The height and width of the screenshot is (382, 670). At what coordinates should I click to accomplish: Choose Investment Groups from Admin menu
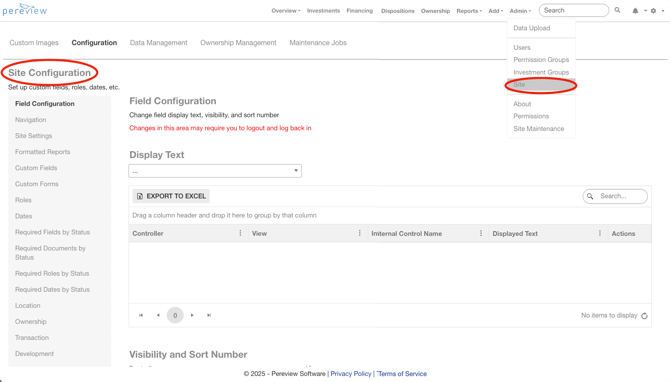pos(541,72)
